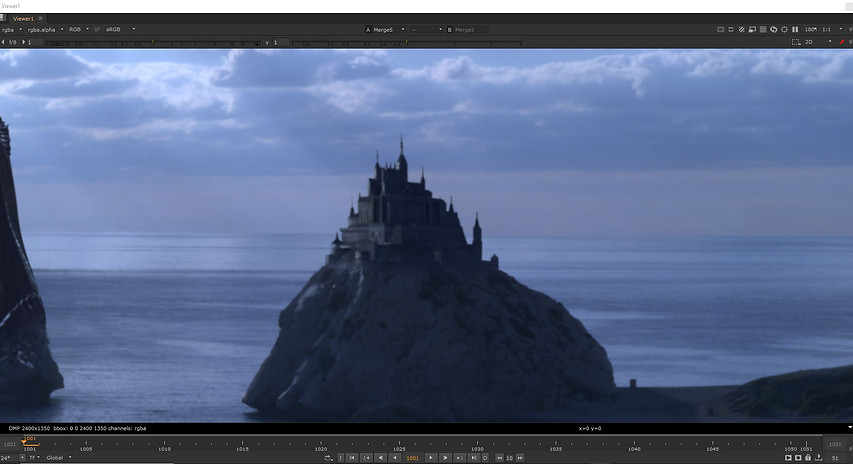This screenshot has width=853, height=464.
Task: Click the first frame field showing 1001
Action: (x=10, y=444)
